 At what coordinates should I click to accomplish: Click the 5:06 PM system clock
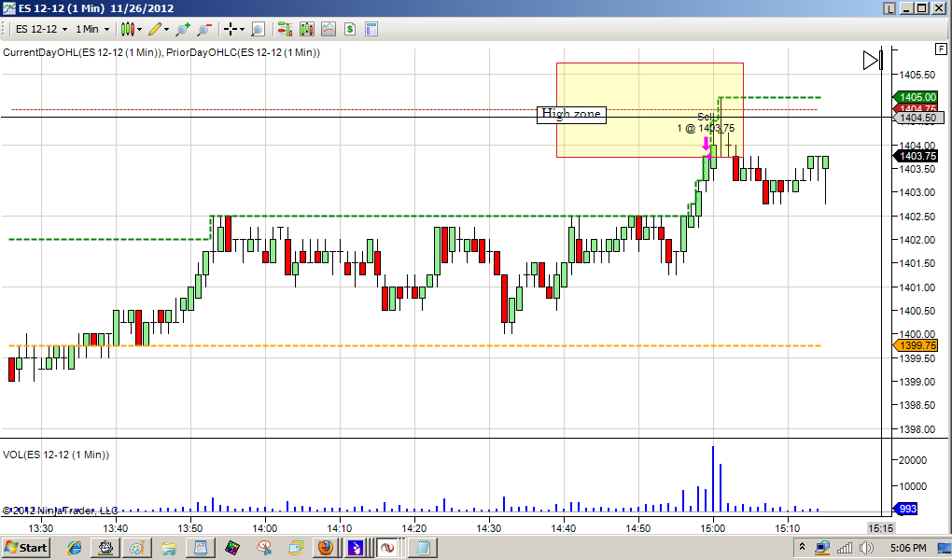(x=908, y=548)
